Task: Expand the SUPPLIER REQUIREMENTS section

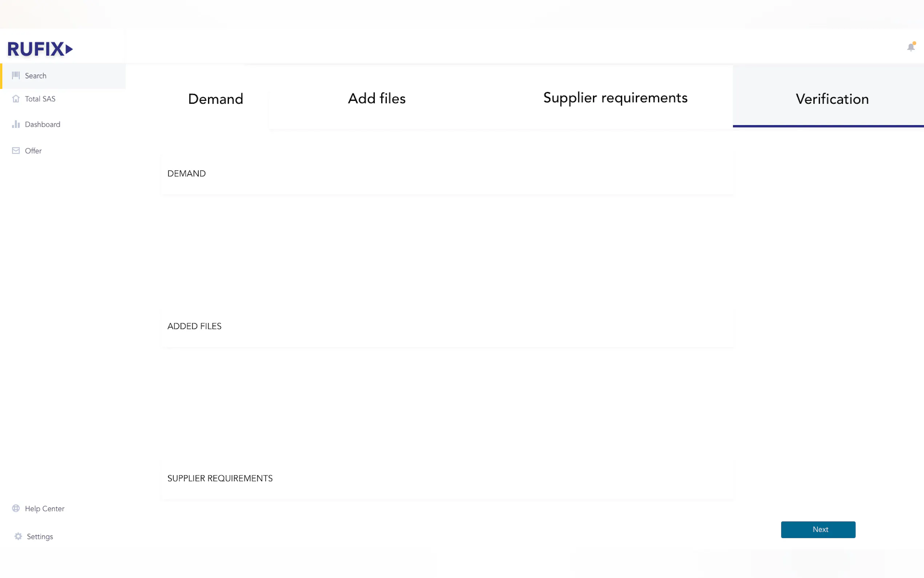Action: tap(220, 478)
